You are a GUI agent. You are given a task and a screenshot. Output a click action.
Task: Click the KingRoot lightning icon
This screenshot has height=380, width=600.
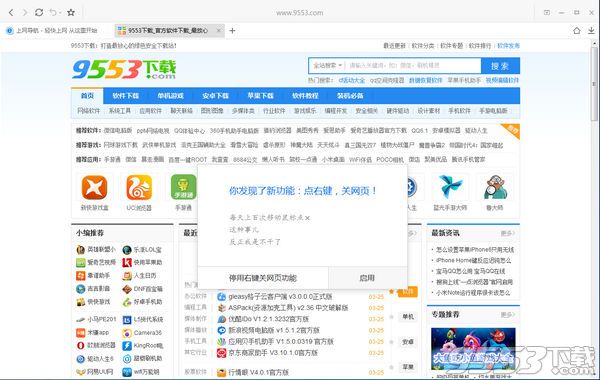[x=127, y=346]
